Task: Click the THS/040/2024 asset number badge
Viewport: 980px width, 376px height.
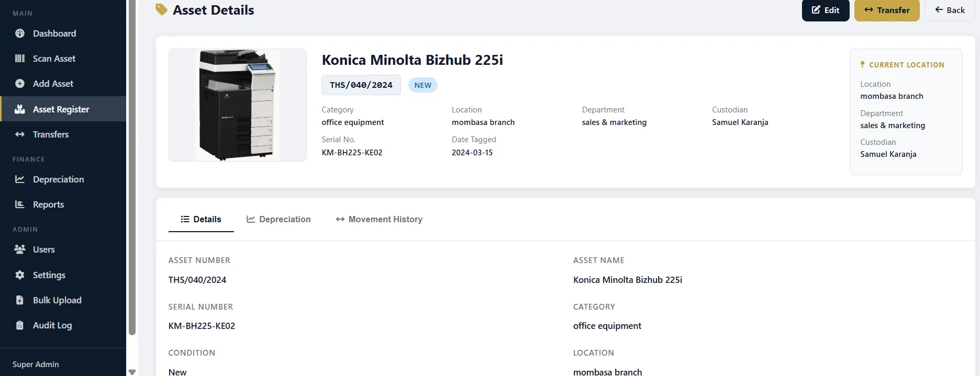Action: pyautogui.click(x=361, y=85)
